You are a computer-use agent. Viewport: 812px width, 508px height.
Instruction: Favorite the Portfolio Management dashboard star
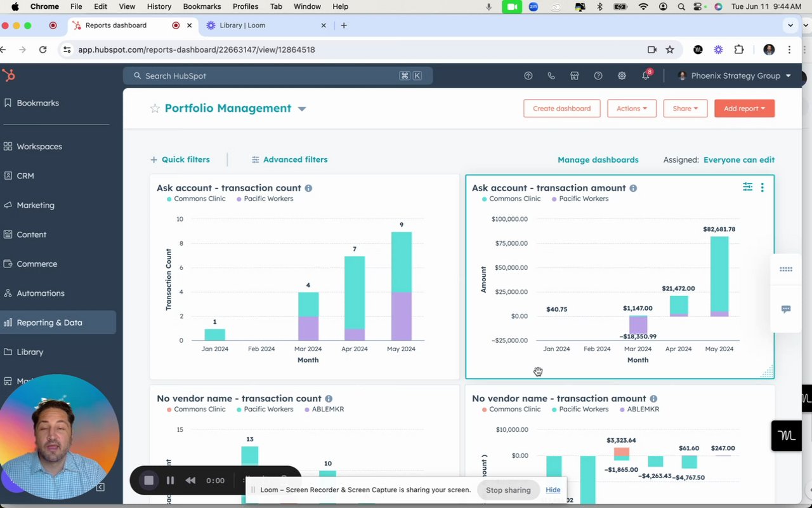click(155, 109)
